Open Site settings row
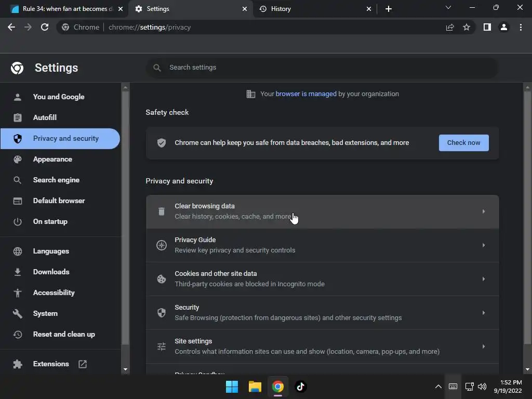532x399 pixels. tap(322, 347)
